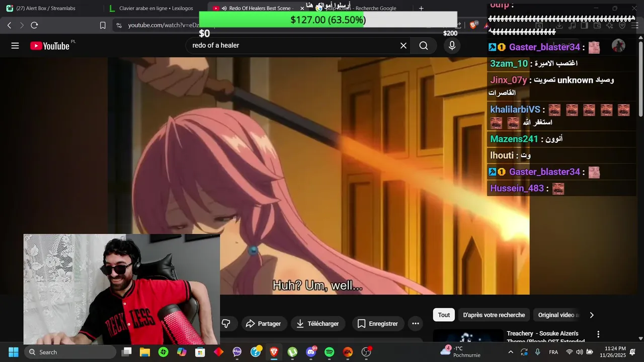Open a new browser tab with plus
Image resolution: width=644 pixels, height=362 pixels.
pyautogui.click(x=421, y=8)
